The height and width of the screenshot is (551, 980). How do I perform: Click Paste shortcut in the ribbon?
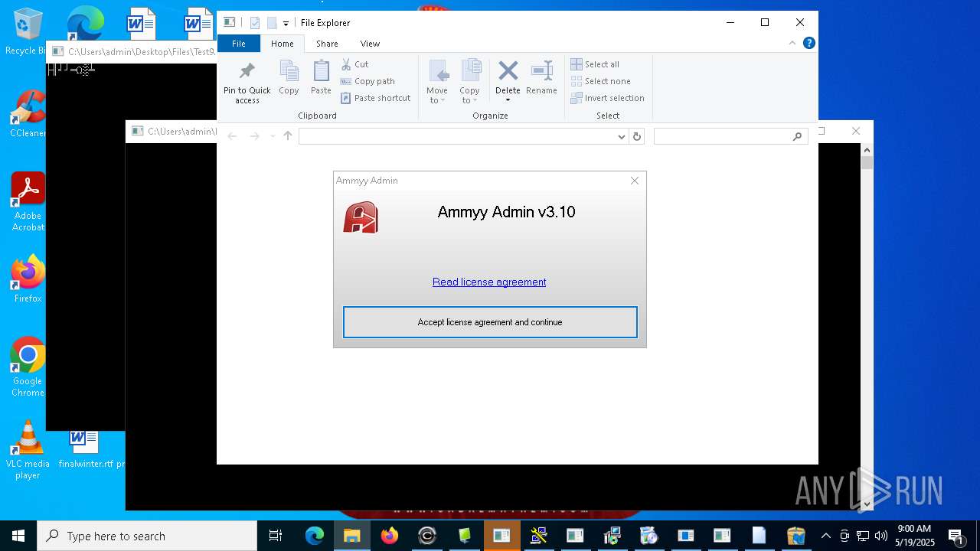click(x=376, y=98)
